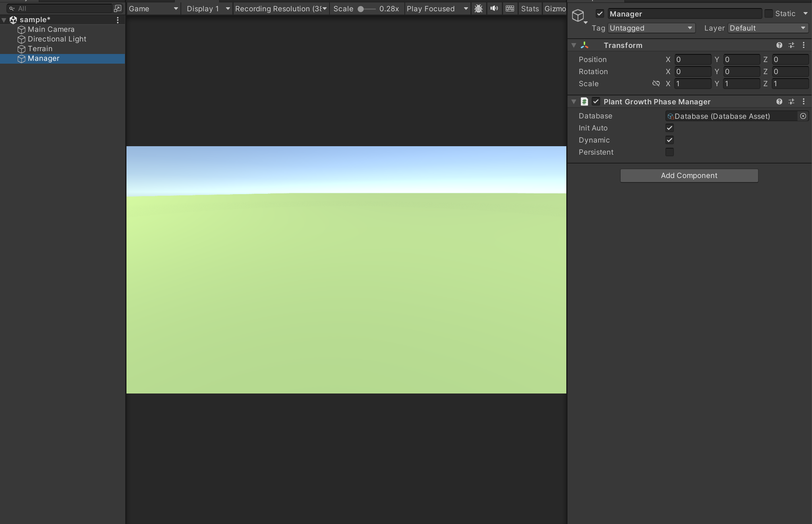Select Directional Light in hierarchy
Image resolution: width=812 pixels, height=524 pixels.
pyautogui.click(x=62, y=39)
